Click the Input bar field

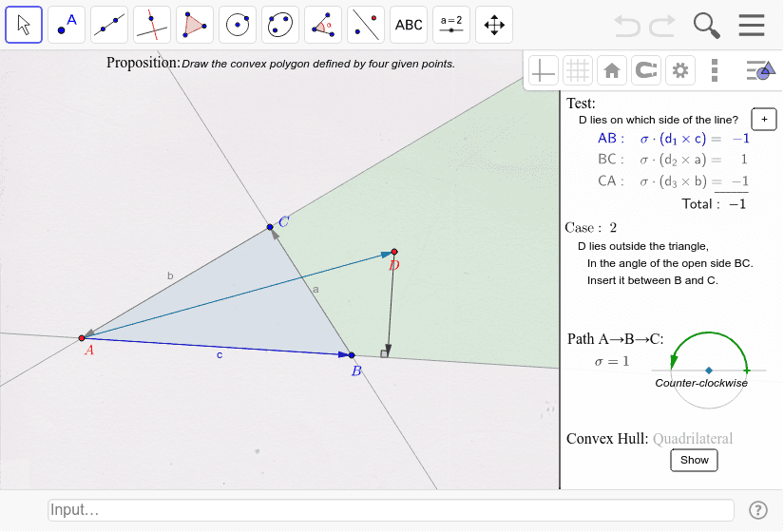[x=391, y=510]
